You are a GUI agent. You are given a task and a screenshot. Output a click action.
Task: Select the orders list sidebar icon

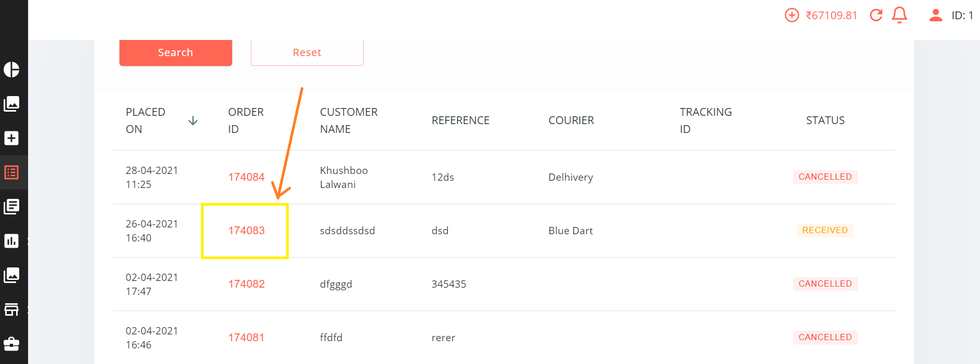coord(11,172)
